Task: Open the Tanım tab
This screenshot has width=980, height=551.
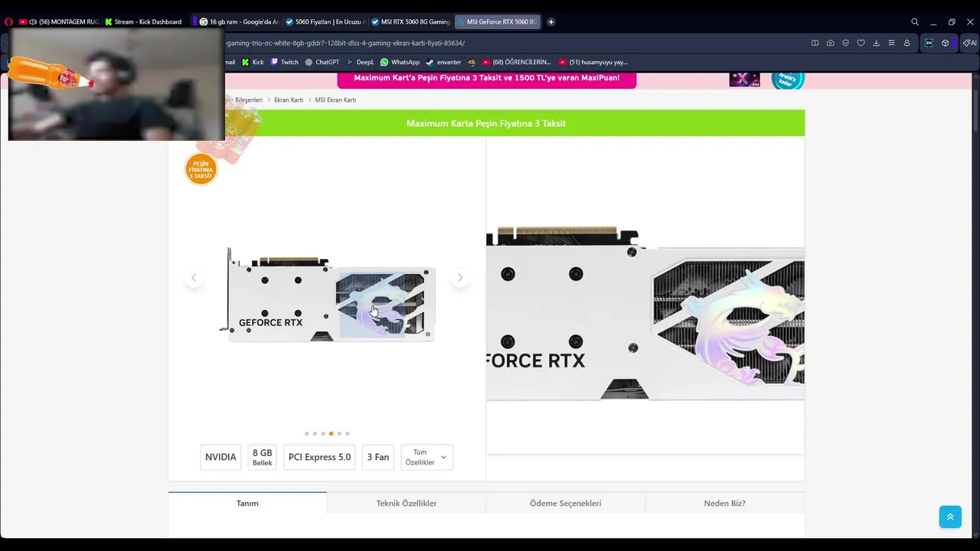Action: tap(247, 503)
